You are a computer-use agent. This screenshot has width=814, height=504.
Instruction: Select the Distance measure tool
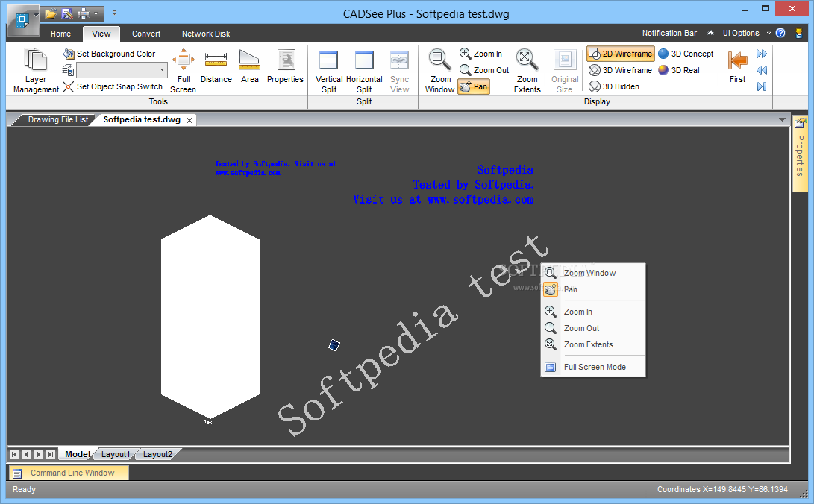(216, 66)
